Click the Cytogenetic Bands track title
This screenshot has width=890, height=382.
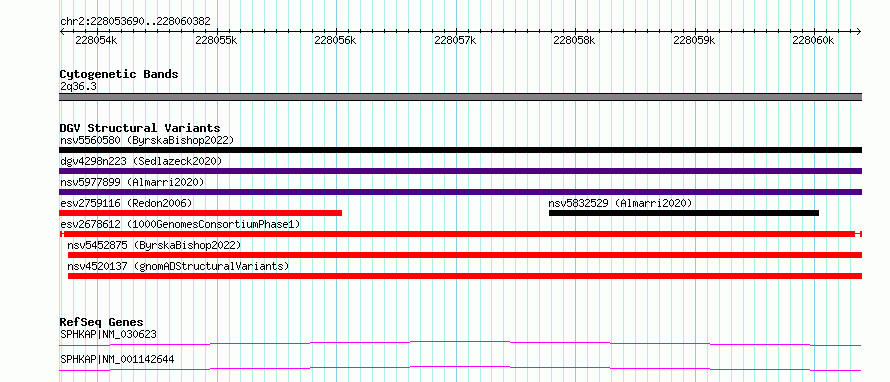119,74
